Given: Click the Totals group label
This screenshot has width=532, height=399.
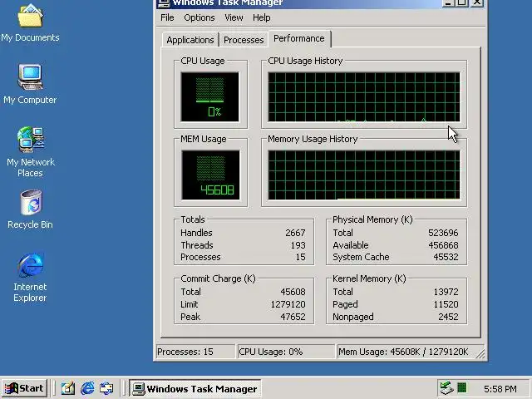Looking at the screenshot, I should pyautogui.click(x=193, y=219).
